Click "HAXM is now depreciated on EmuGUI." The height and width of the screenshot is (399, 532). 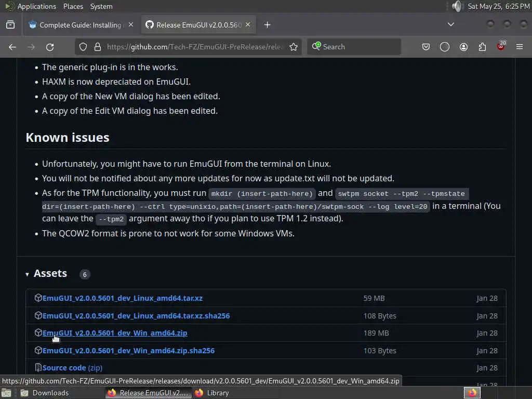pos(116,82)
